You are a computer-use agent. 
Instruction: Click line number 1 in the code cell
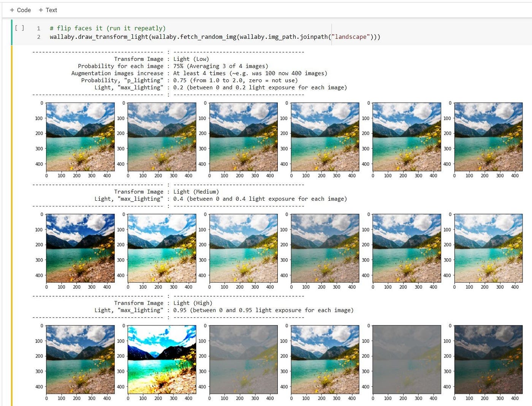point(38,28)
